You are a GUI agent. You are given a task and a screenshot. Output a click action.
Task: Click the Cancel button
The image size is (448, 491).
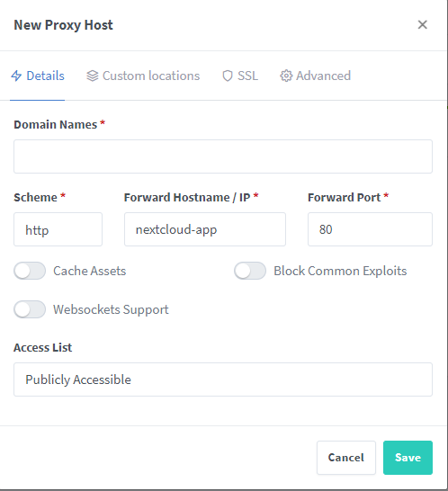tap(346, 458)
